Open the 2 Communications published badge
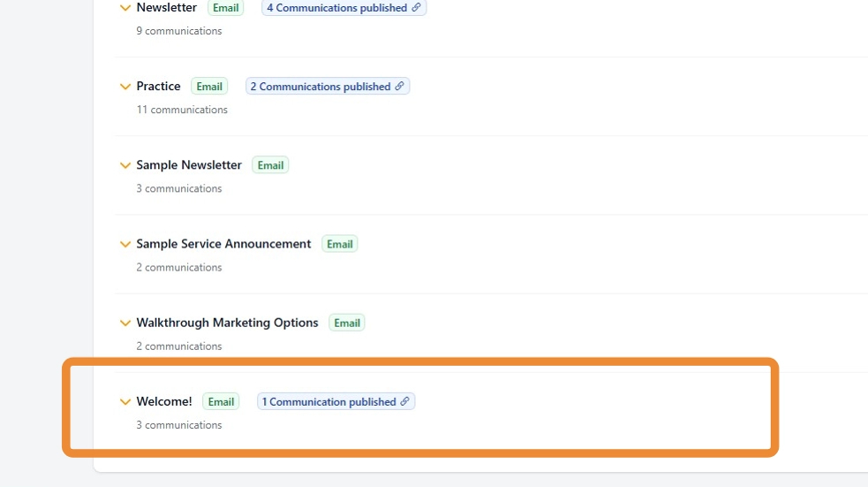This screenshot has width=868, height=487. 320,87
